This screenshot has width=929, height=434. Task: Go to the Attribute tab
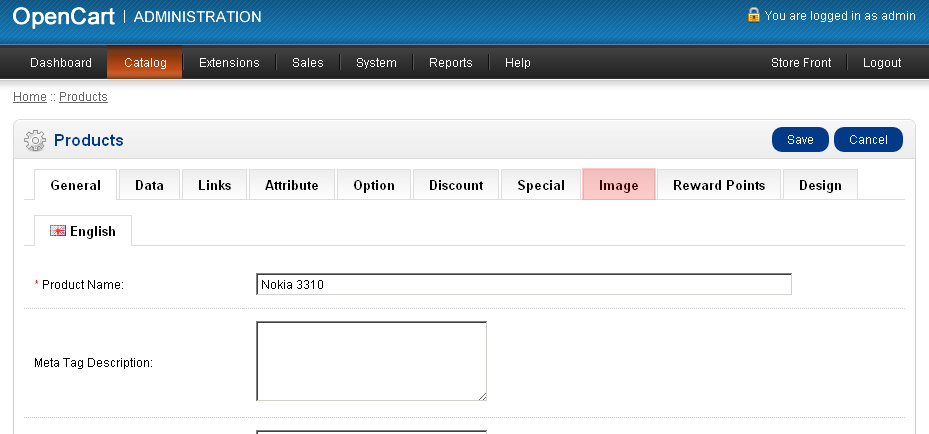pyautogui.click(x=292, y=185)
